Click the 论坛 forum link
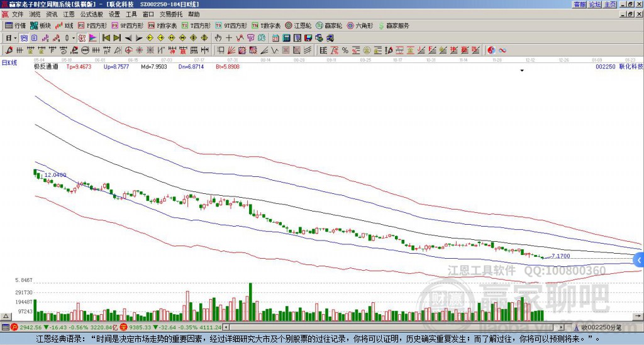This screenshot has height=345, width=644. click(595, 4)
